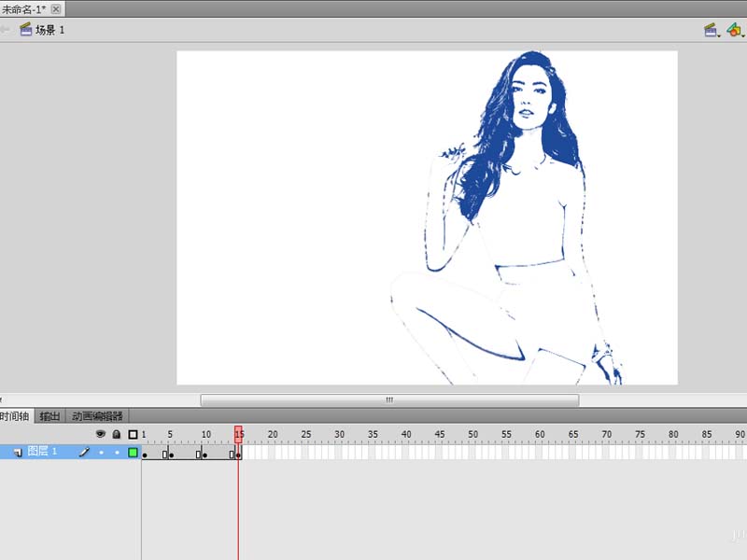Image resolution: width=747 pixels, height=560 pixels.
Task: Click the keyframe at frame 1
Action: pyautogui.click(x=145, y=454)
